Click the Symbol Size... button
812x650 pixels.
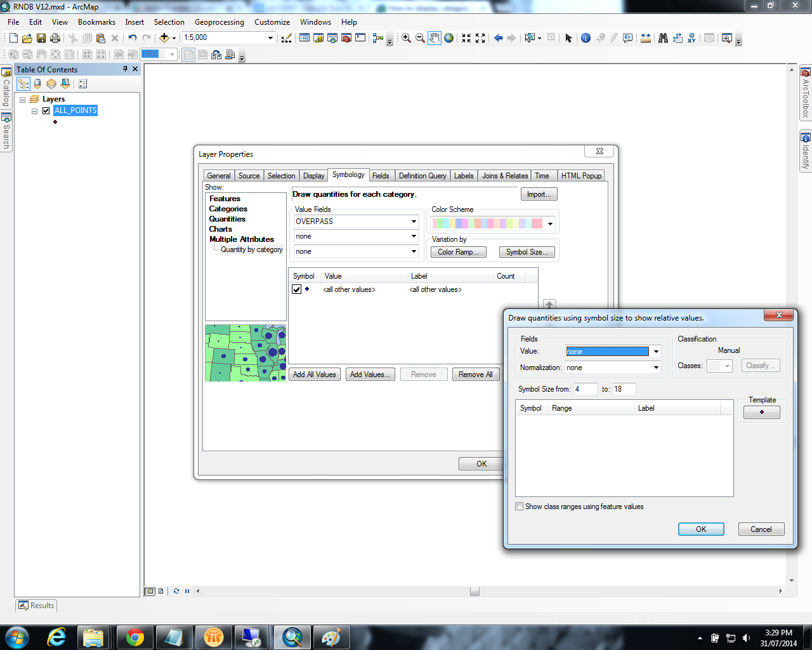[x=527, y=252]
